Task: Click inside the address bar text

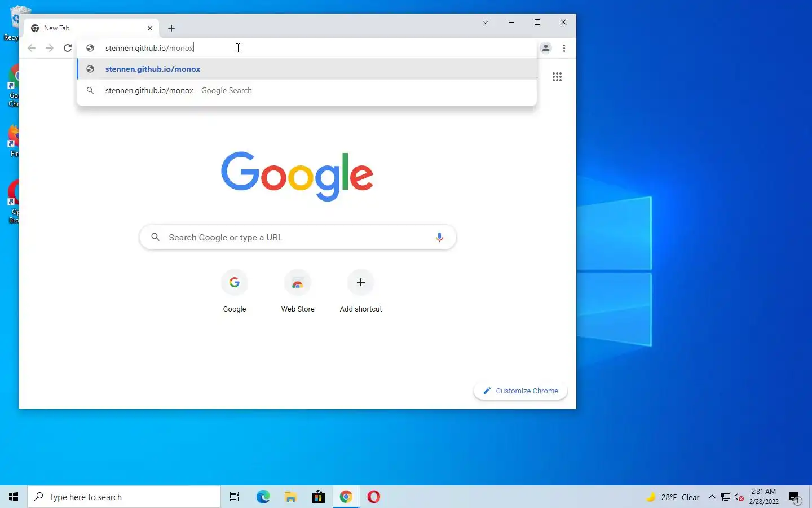Action: tap(149, 48)
